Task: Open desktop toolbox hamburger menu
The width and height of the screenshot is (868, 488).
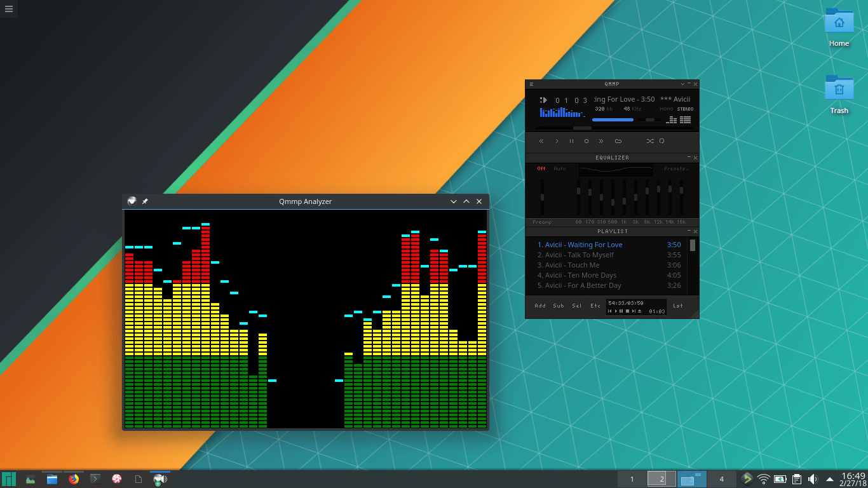Action: 8,9
